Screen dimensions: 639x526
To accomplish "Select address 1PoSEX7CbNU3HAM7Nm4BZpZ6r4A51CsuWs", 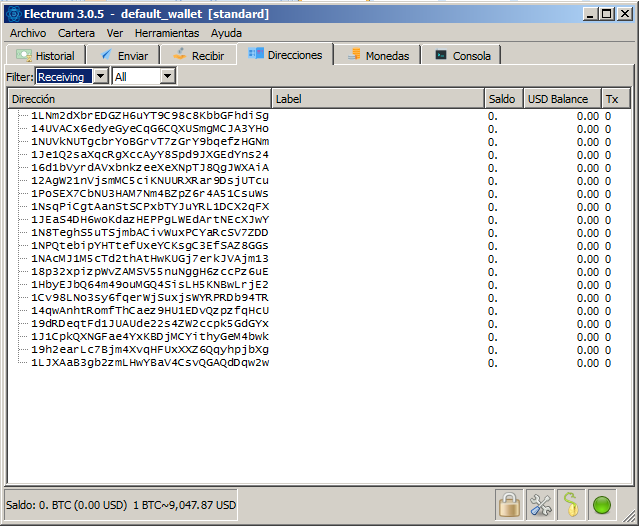I will click(x=150, y=194).
